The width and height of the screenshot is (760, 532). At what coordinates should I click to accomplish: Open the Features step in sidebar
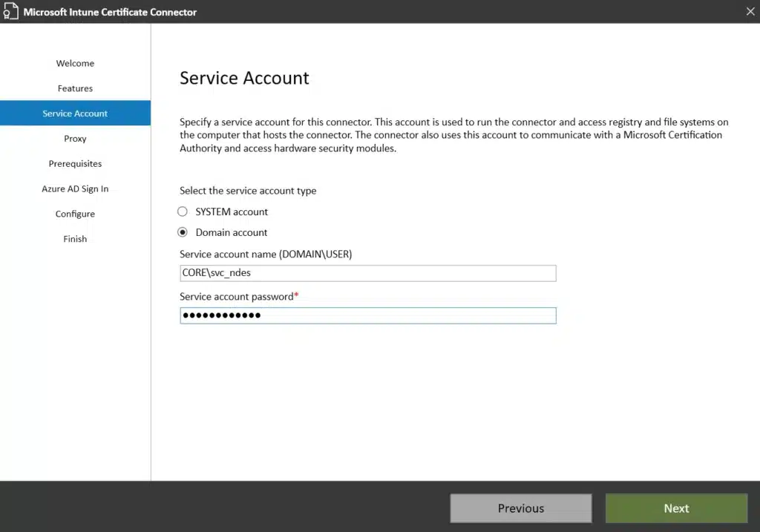75,88
